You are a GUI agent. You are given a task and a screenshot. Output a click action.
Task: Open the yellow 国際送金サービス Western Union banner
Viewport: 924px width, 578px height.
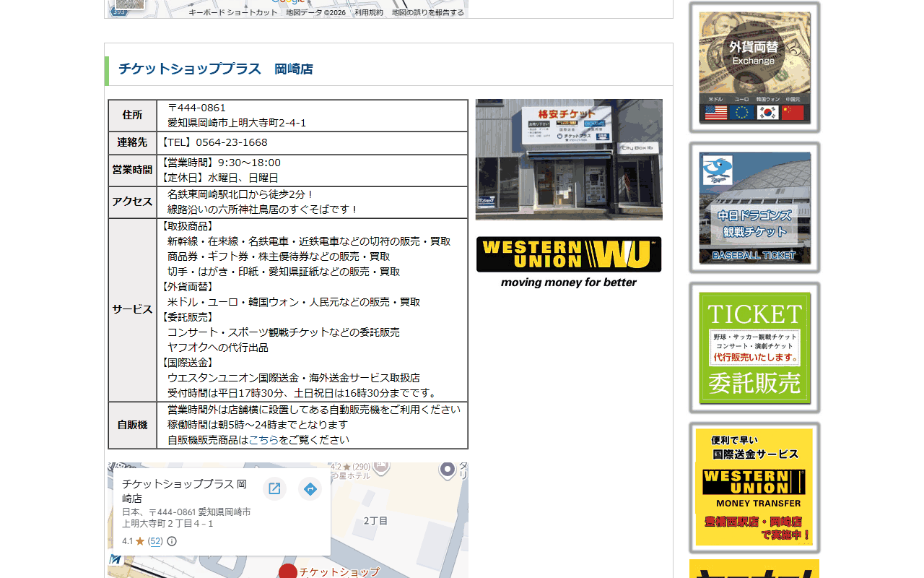pyautogui.click(x=754, y=488)
